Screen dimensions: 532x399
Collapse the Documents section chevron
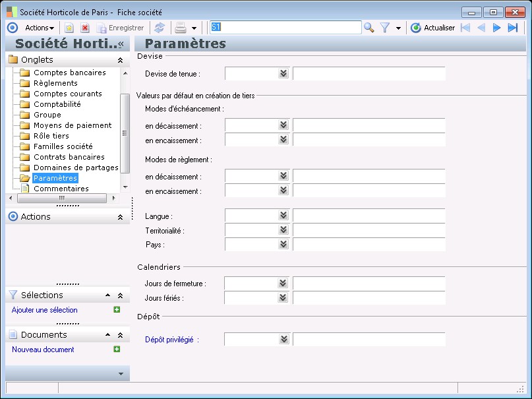(x=120, y=335)
